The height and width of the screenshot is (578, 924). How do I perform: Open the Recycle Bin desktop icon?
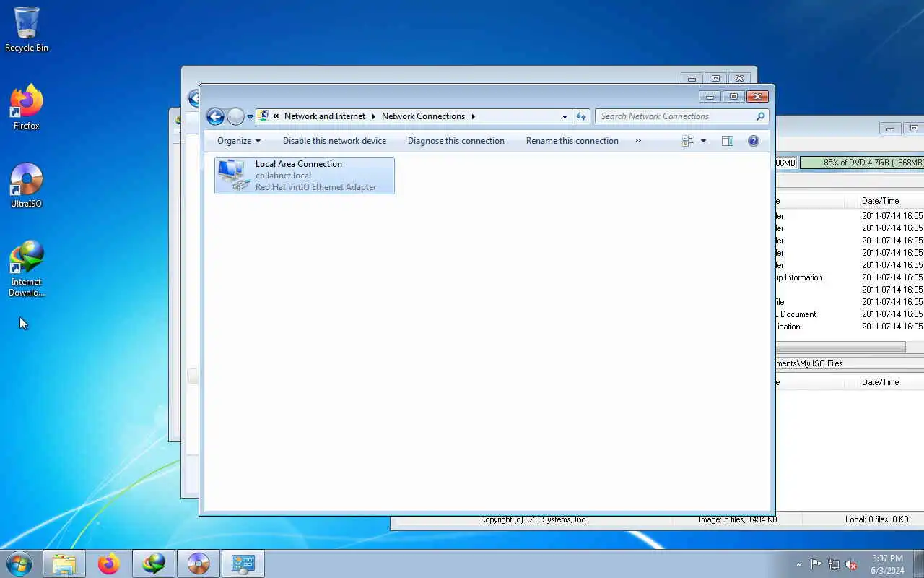tap(27, 30)
